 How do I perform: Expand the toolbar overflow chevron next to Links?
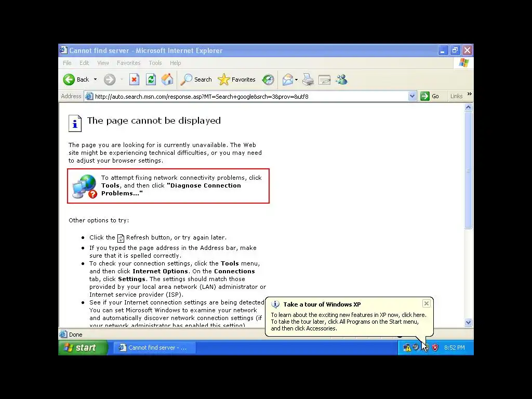(469, 94)
